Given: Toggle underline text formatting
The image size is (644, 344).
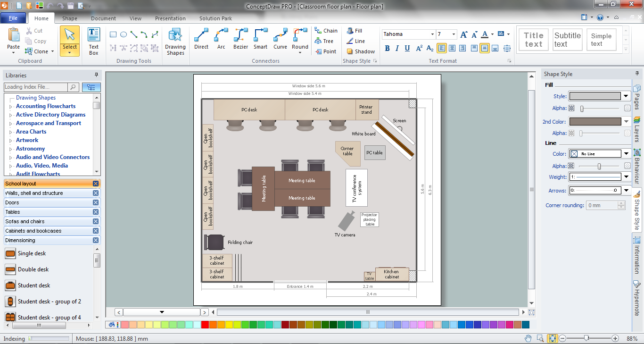Looking at the screenshot, I should tap(406, 48).
